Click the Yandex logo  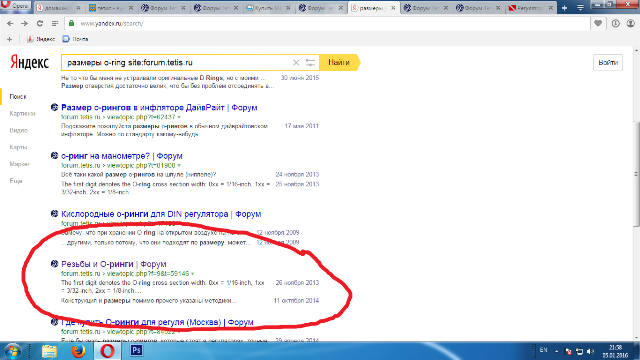point(29,62)
